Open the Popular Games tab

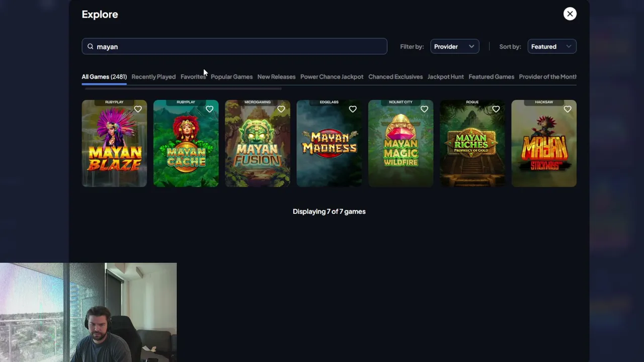pos(231,77)
